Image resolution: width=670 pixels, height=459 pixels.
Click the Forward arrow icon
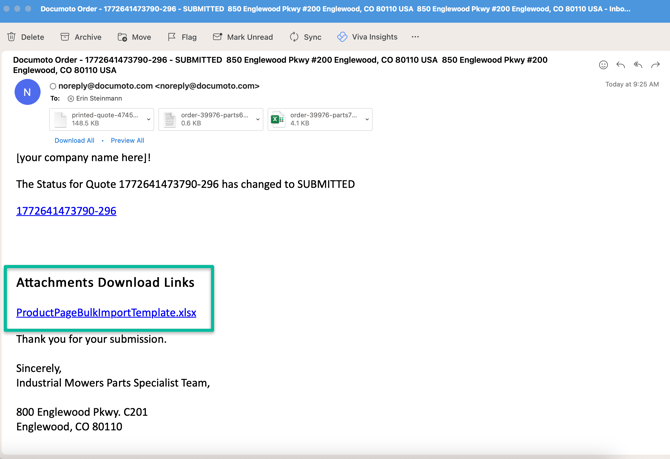pyautogui.click(x=656, y=65)
